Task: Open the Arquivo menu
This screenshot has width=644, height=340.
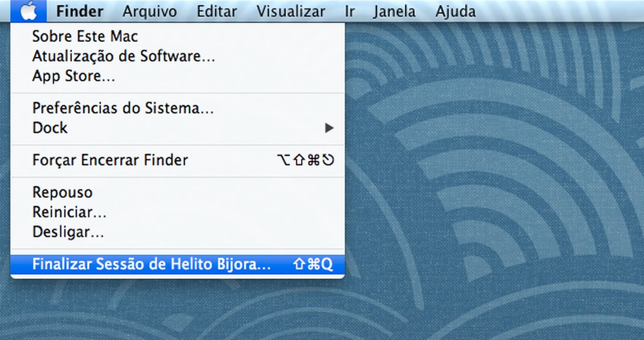Action: pos(149,11)
